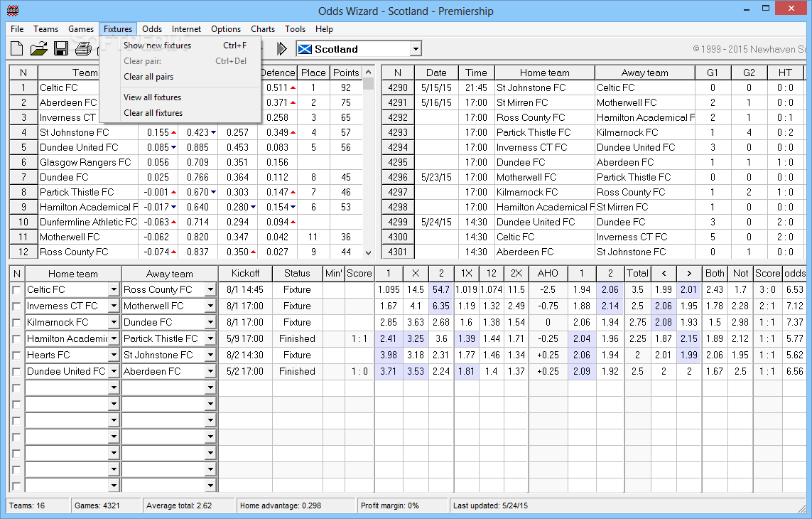
Task: Open the Internet menu
Action: coord(186,29)
